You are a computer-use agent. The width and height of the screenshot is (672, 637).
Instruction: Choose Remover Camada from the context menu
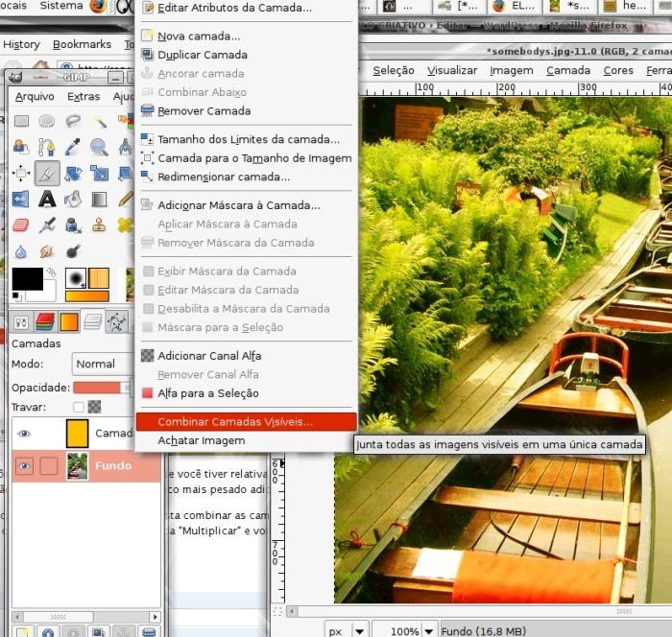point(247,111)
